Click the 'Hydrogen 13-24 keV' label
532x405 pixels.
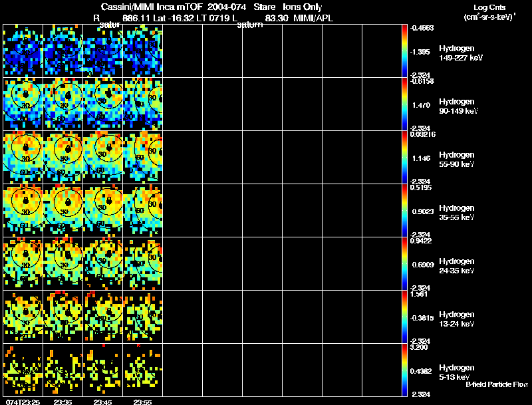pos(457,319)
